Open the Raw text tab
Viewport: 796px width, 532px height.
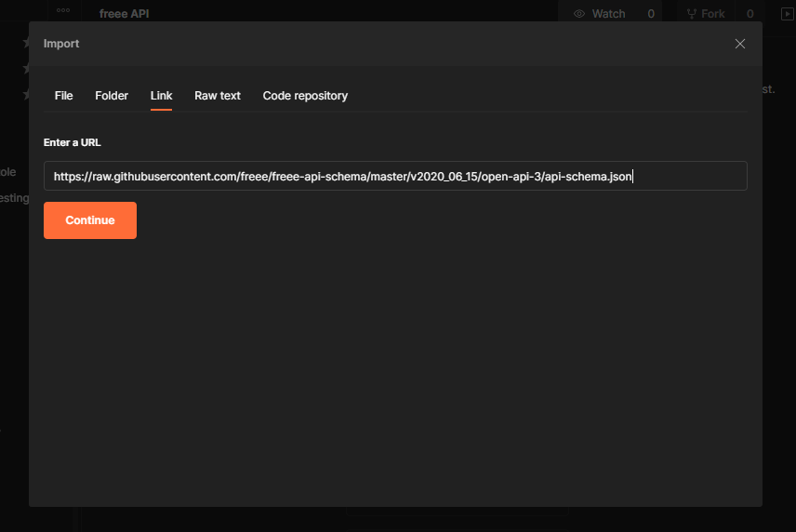[218, 96]
